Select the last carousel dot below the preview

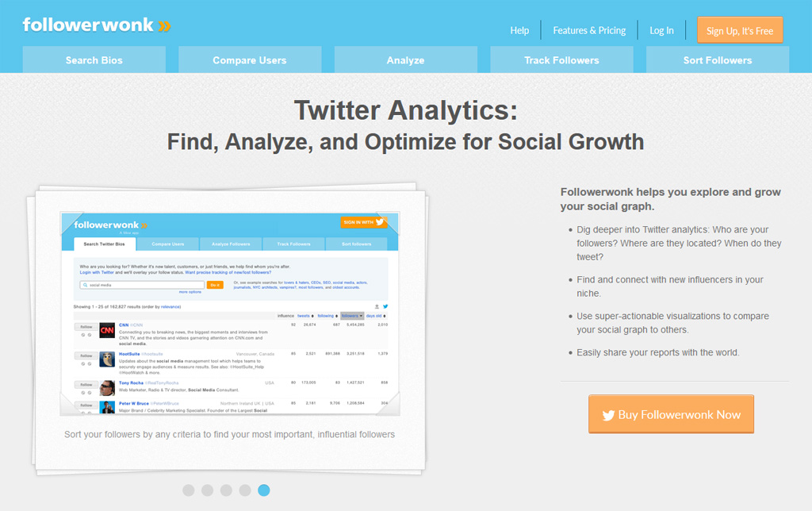[x=263, y=490]
